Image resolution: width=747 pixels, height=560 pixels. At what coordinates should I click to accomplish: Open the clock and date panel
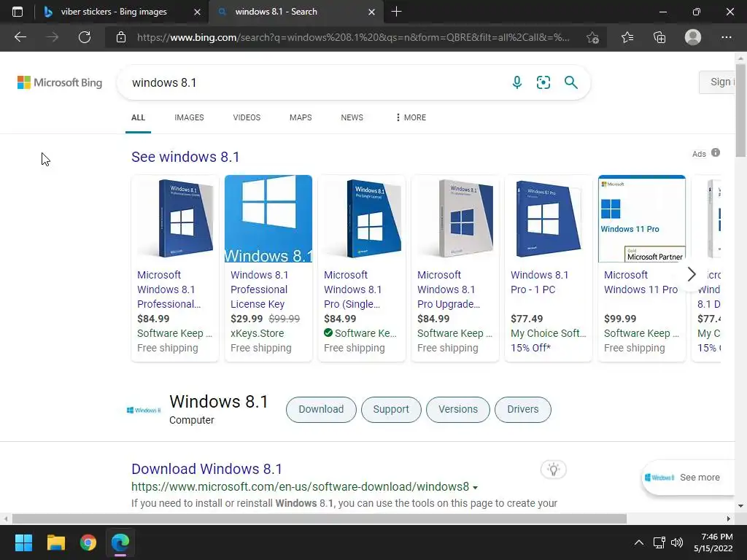(x=713, y=542)
